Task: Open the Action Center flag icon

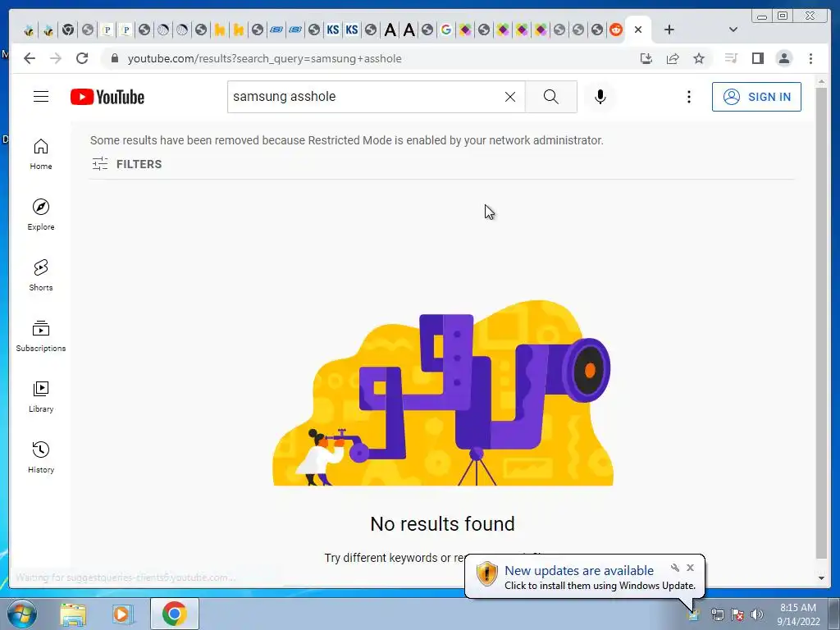Action: 737,614
